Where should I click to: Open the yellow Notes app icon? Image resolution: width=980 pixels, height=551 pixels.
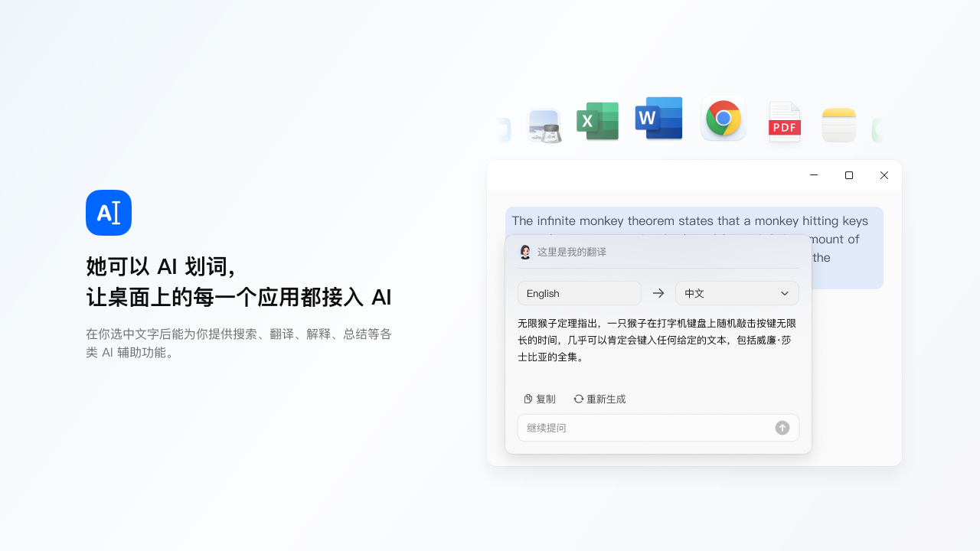pyautogui.click(x=838, y=124)
